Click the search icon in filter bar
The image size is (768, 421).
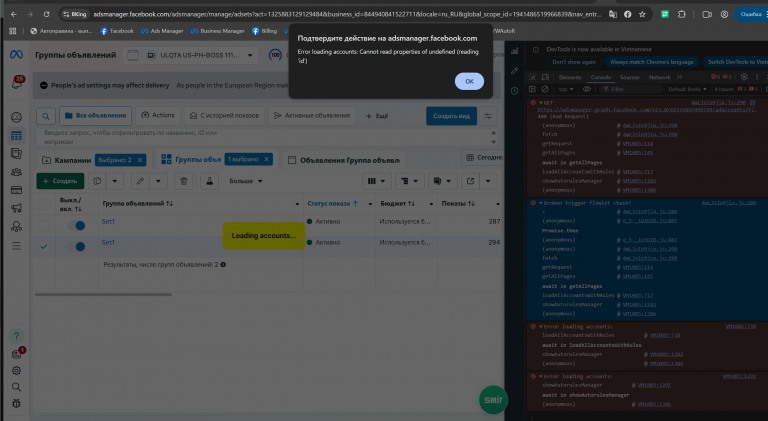46,116
